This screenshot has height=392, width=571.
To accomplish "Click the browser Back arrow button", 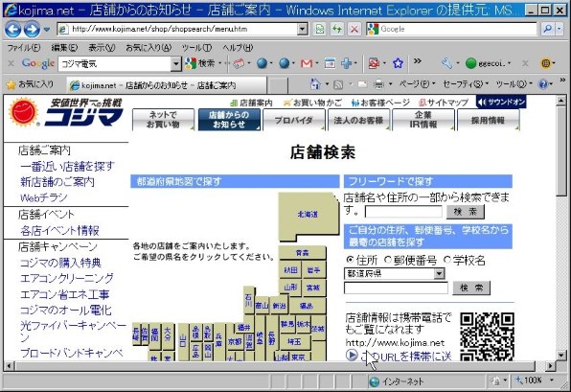I will pyautogui.click(x=13, y=29).
